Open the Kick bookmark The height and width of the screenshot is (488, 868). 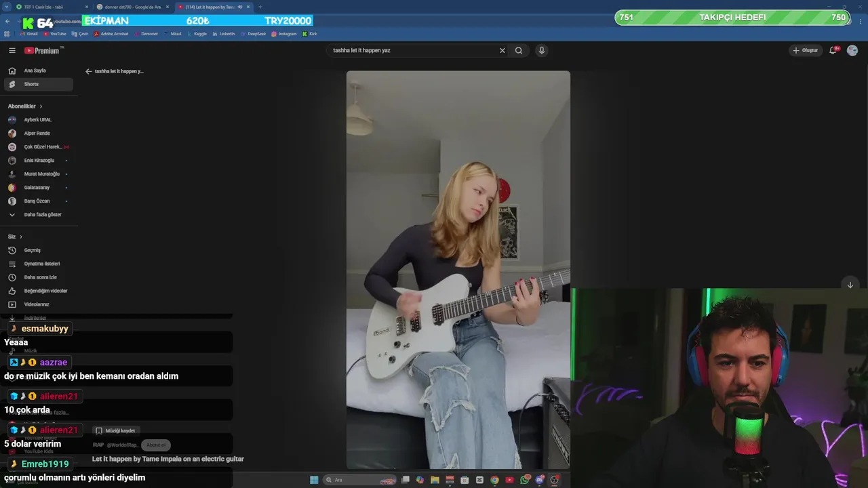point(309,33)
